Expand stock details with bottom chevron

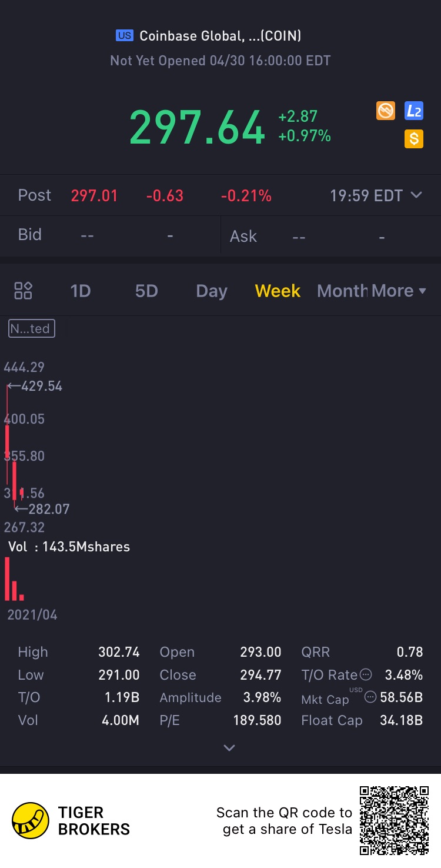coord(229,748)
